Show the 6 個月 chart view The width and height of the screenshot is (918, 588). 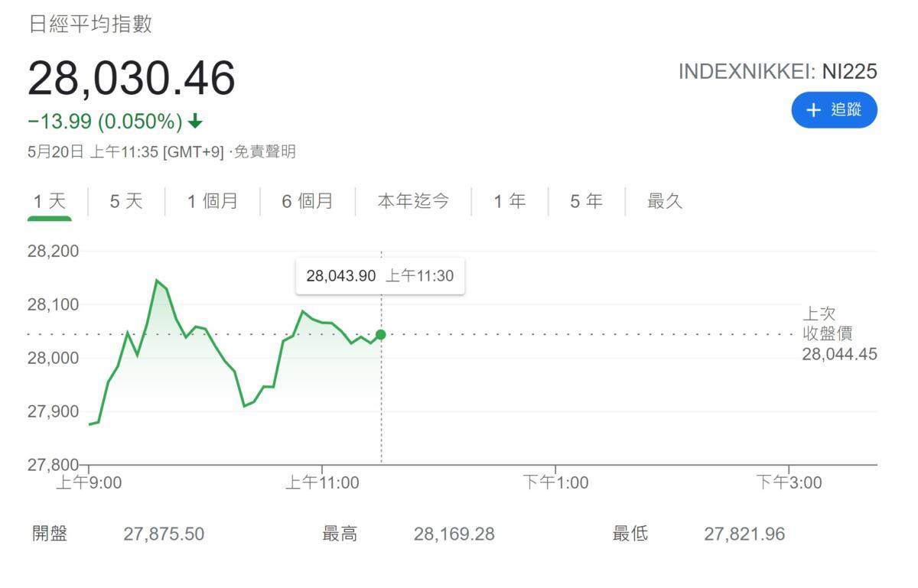point(307,202)
